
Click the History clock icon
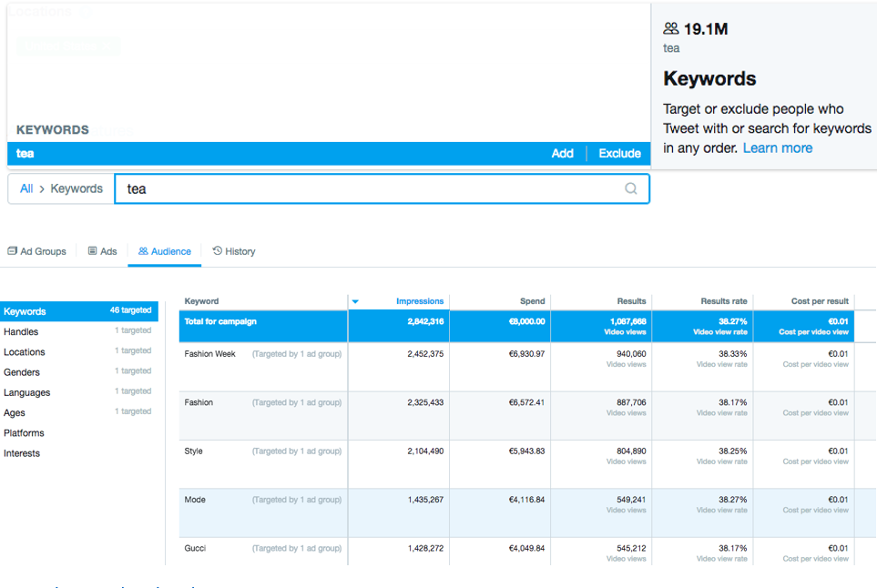pos(216,250)
